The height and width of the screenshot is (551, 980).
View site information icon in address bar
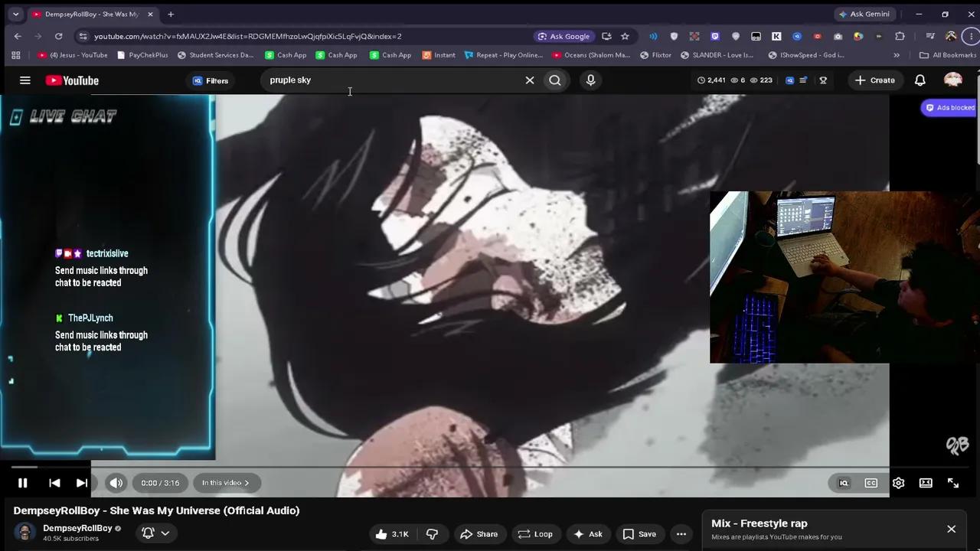click(x=83, y=36)
